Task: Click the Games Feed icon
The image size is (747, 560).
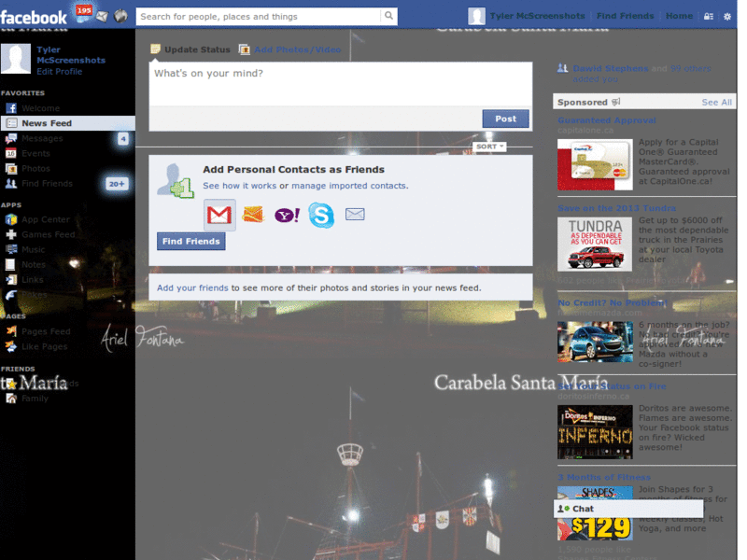Action: (x=11, y=234)
